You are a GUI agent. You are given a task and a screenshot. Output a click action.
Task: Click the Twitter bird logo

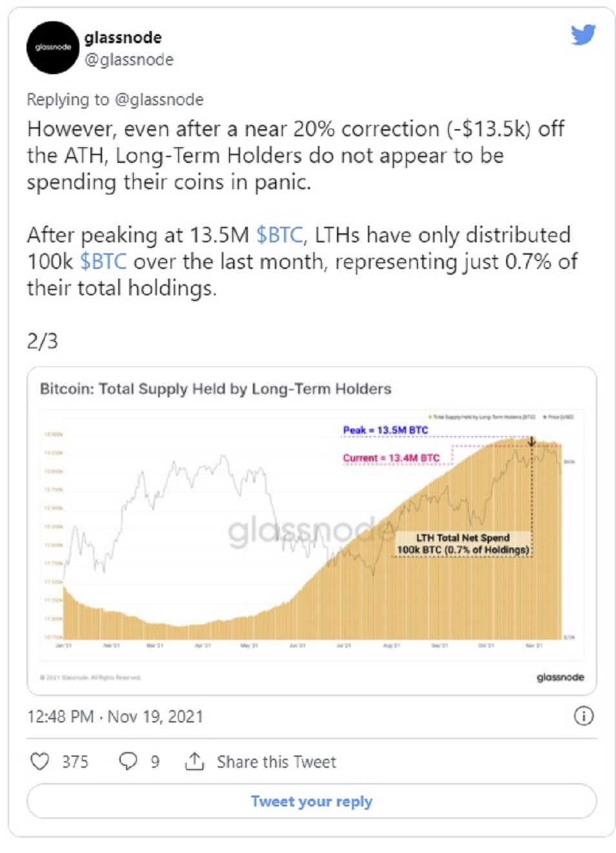point(583,34)
